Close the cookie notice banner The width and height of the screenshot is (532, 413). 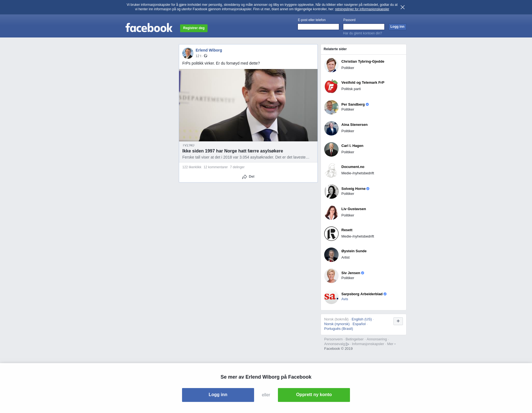tap(402, 7)
